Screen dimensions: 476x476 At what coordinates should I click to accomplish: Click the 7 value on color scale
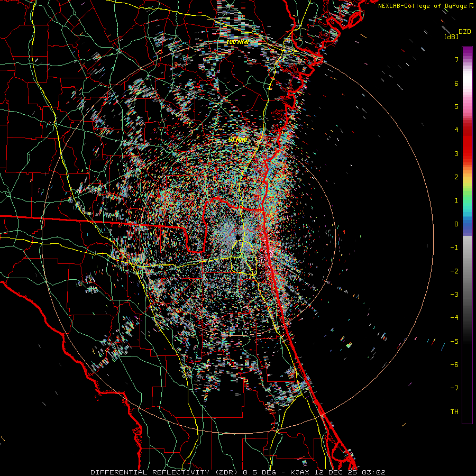456,59
